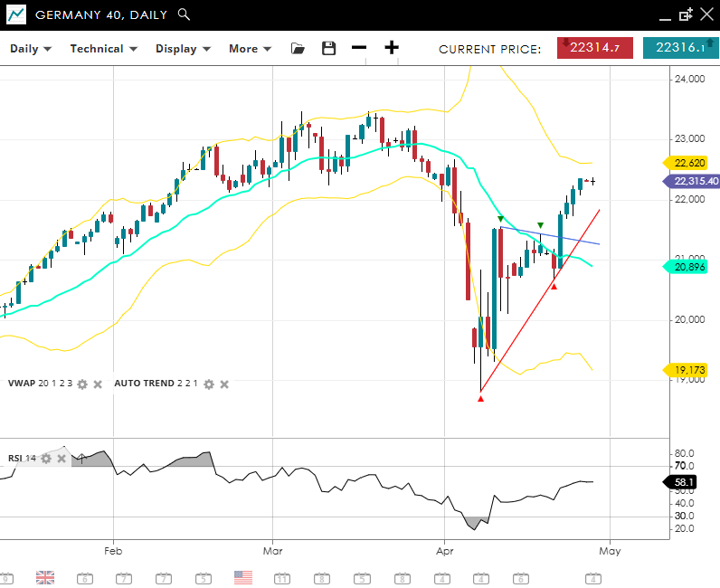Open the Technical indicators dropdown

pos(103,49)
